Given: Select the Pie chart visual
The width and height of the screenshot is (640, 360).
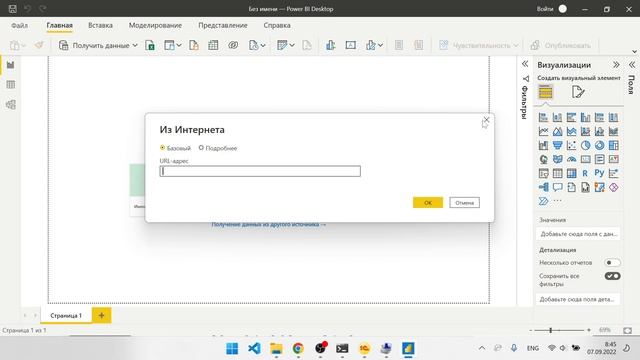Looking at the screenshot, I should (x=585, y=145).
